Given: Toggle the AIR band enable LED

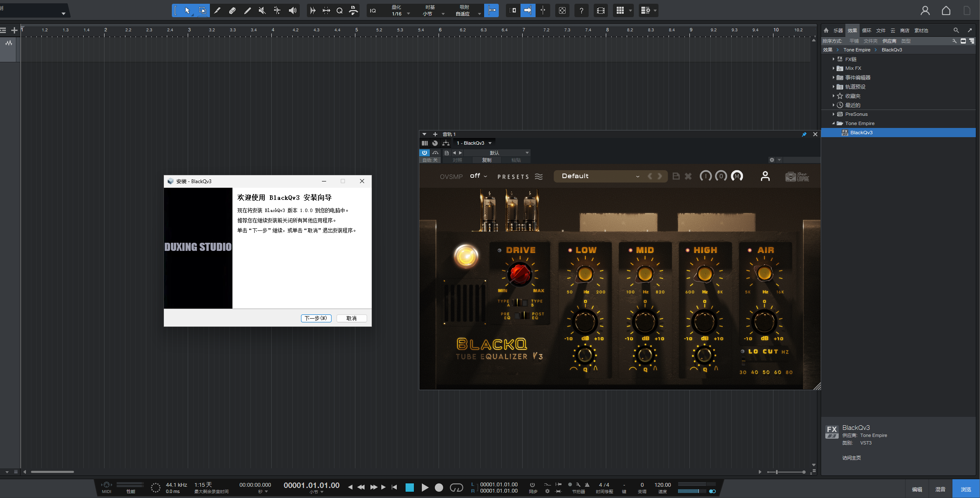Looking at the screenshot, I should pos(750,250).
